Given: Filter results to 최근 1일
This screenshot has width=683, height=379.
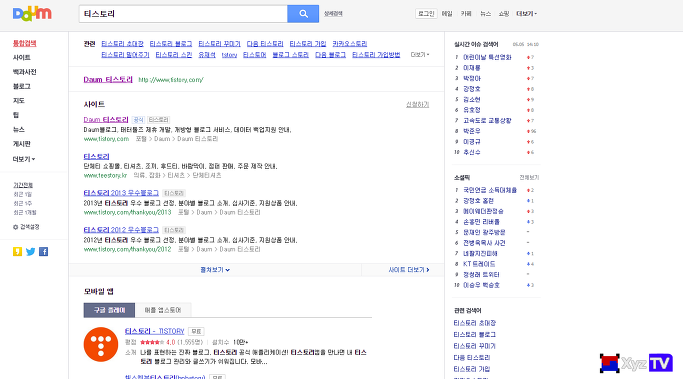Looking at the screenshot, I should (x=22, y=194).
